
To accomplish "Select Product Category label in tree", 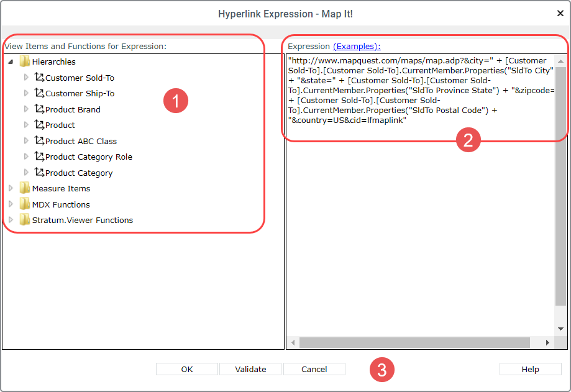I will [79, 173].
